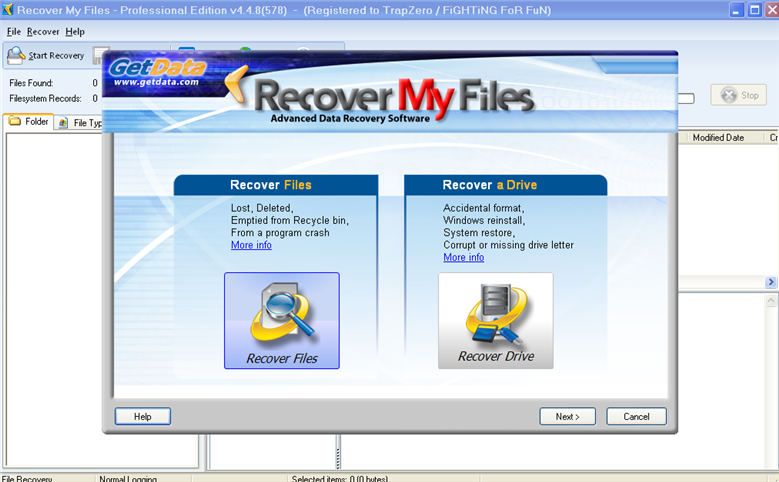Sort by Modified Date column header
The width and height of the screenshot is (779, 482).
click(718, 138)
